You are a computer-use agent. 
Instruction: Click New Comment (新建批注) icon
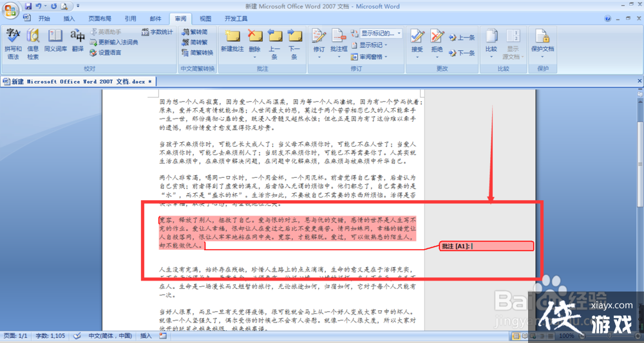[232, 42]
